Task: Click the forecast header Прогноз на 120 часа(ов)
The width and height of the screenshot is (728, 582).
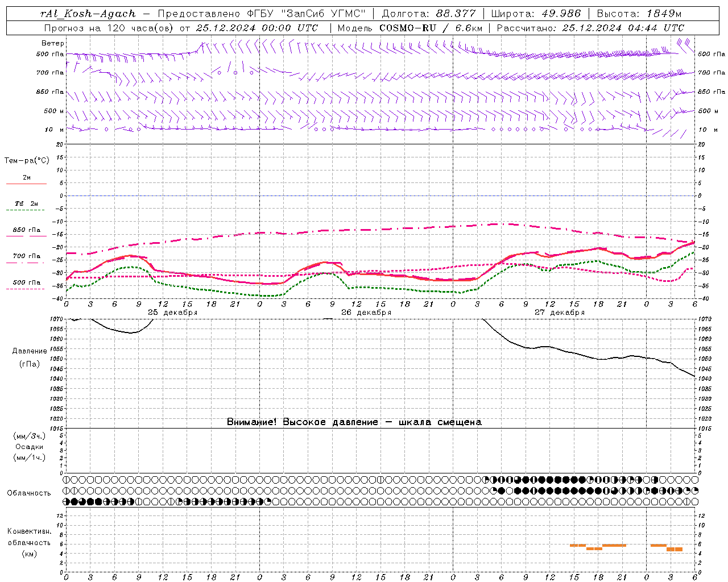Action: coord(109,28)
